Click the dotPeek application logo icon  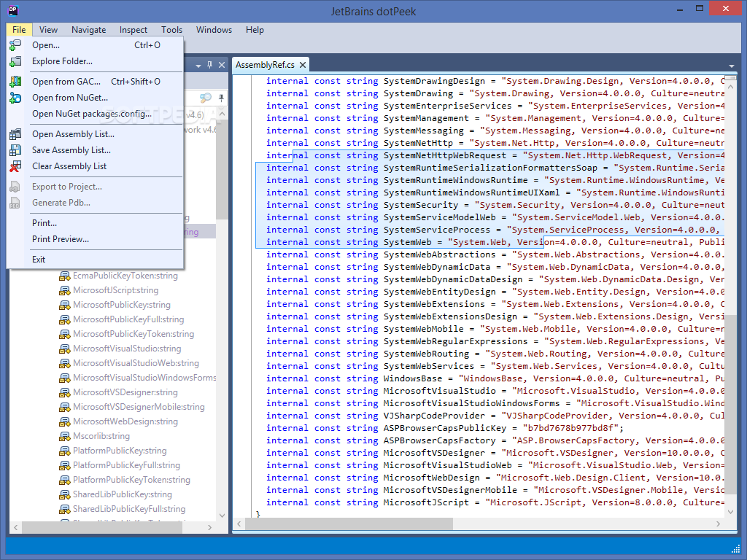13,9
